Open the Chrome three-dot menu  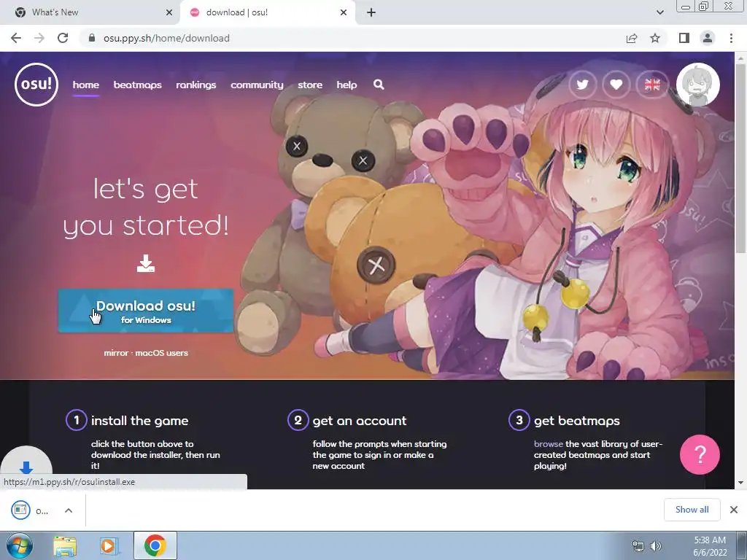click(x=731, y=38)
